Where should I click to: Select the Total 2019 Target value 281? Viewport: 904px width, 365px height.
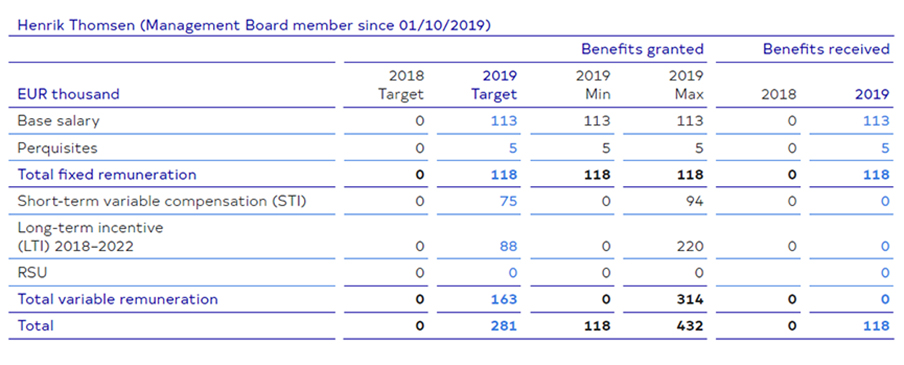(x=504, y=326)
